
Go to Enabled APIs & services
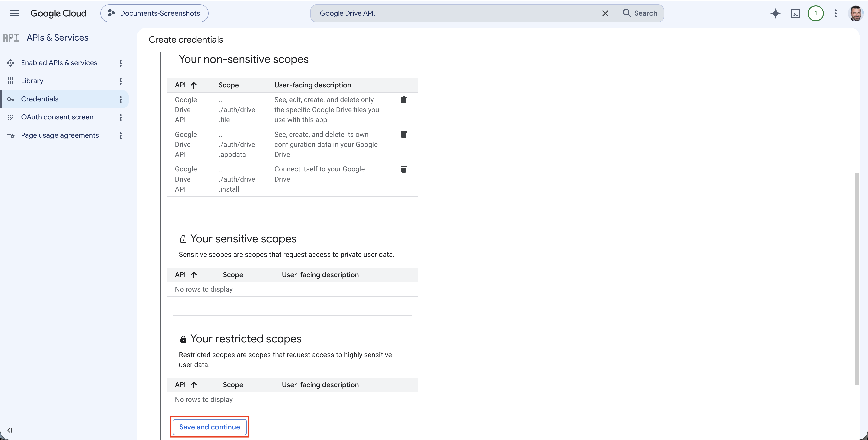click(59, 63)
